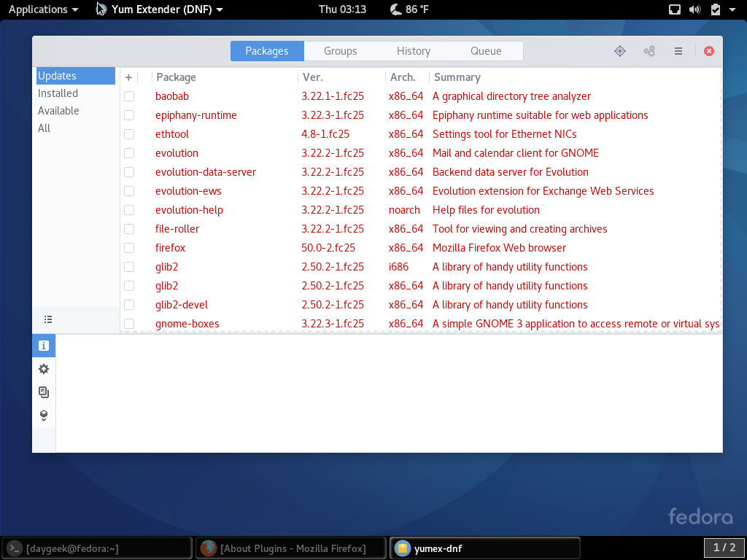Screen dimensions: 747x560
Task: Tick the checkbox for epiphany-runtime
Action: click(129, 115)
